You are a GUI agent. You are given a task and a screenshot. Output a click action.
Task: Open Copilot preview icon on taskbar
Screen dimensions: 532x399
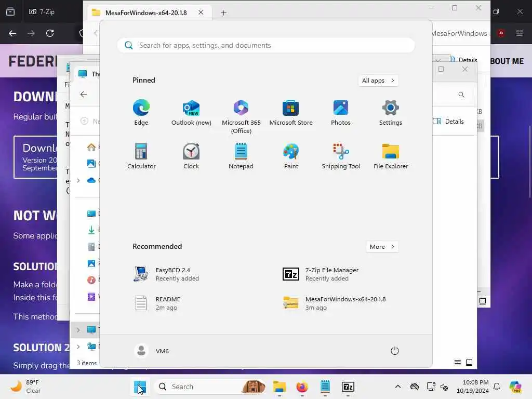click(x=515, y=387)
